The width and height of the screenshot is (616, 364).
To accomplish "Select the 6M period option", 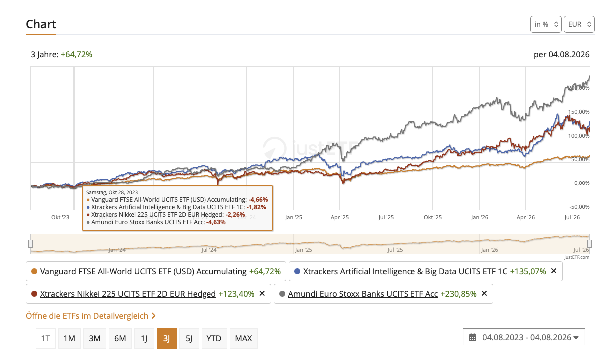I will point(120,338).
